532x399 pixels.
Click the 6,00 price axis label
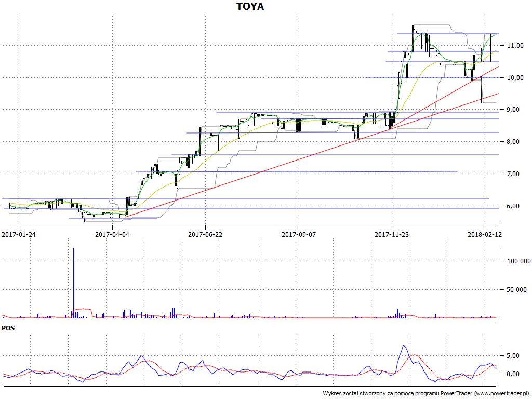tap(513, 206)
